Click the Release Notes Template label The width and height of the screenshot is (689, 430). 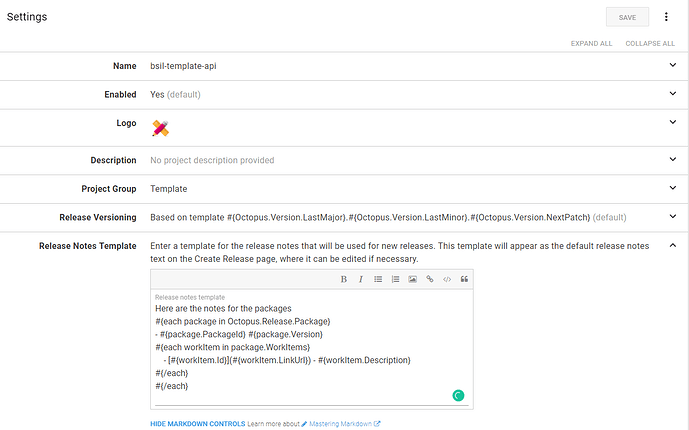[88, 246]
